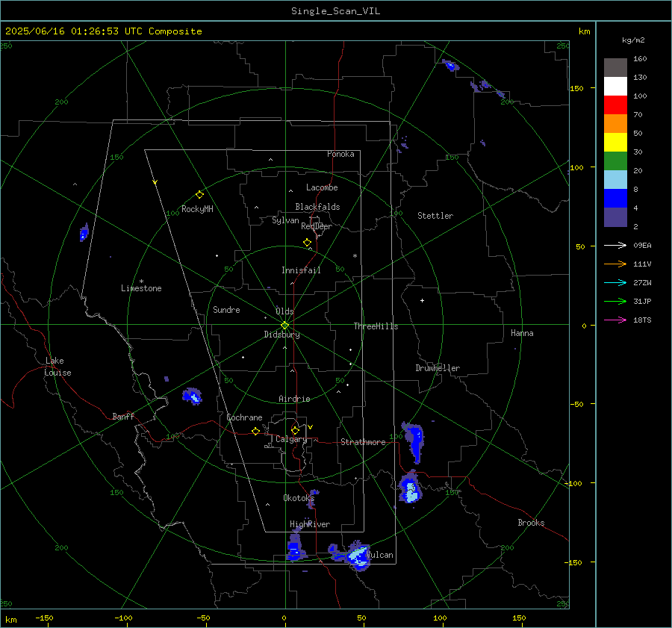
Task: Click the Limestone label
Action: click(141, 288)
